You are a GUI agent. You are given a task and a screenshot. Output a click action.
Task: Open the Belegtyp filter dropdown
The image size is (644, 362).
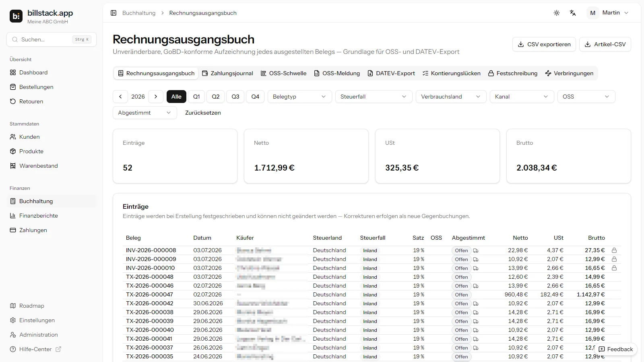[300, 97]
